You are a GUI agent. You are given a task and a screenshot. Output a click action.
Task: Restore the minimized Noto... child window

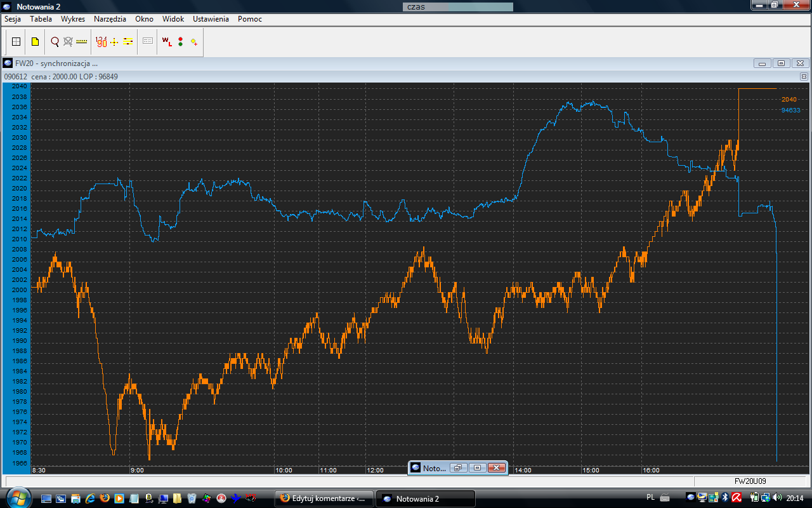coord(459,468)
